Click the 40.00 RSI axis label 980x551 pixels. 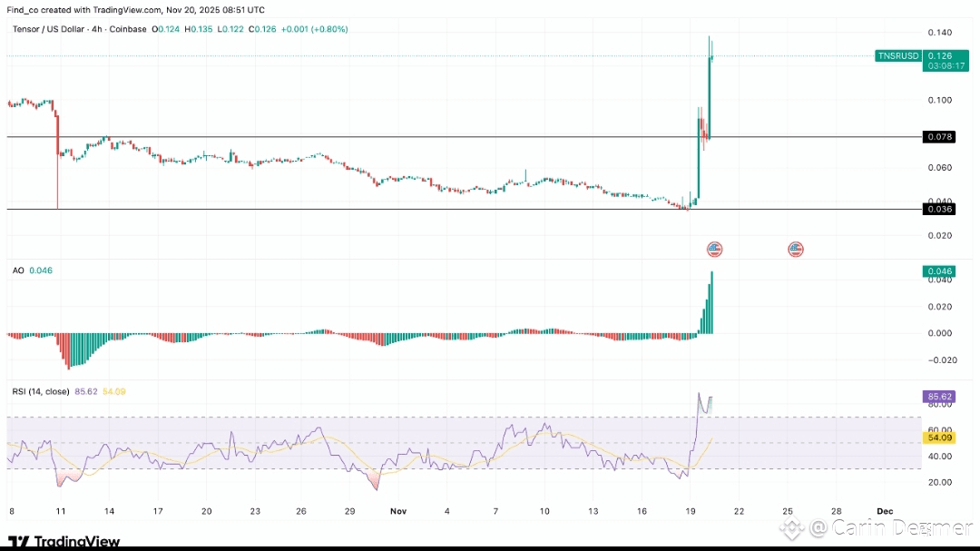pos(940,456)
